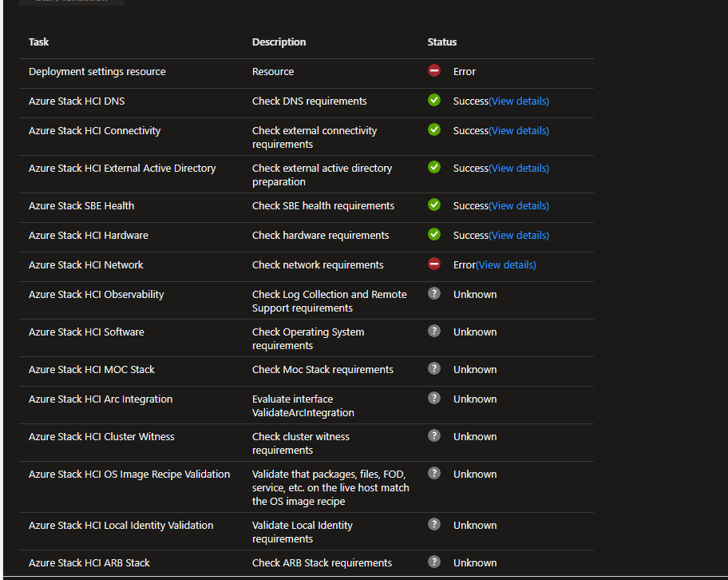Viewport: 728px width, 580px height.
Task: Open View details for Azure Stack HCI DNS
Action: coord(519,101)
